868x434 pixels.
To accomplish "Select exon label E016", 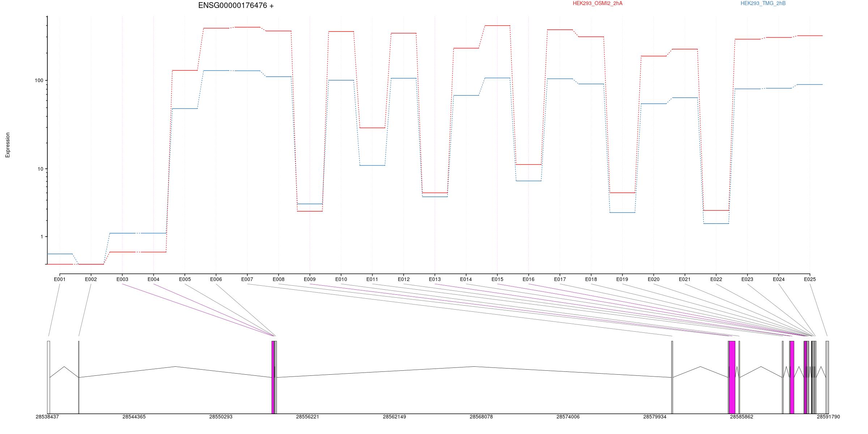I will [x=528, y=279].
